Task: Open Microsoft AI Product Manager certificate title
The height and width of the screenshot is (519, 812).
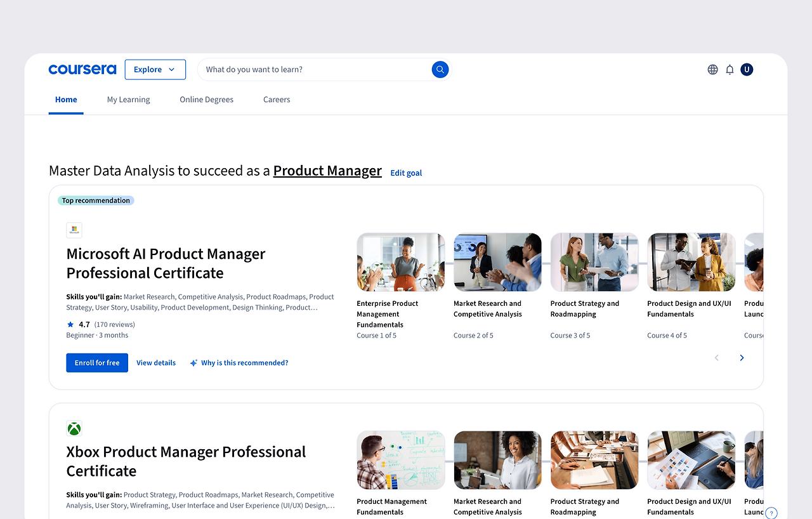Action: (x=166, y=263)
